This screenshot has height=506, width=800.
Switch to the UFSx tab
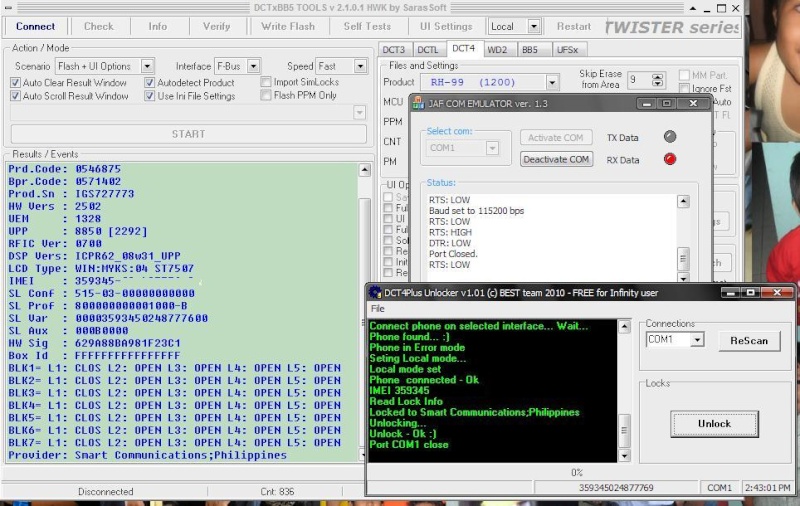click(567, 49)
